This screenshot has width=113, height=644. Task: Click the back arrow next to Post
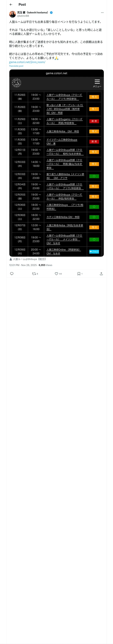tap(11, 5)
